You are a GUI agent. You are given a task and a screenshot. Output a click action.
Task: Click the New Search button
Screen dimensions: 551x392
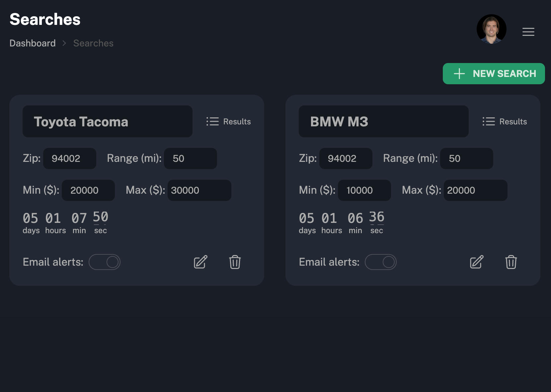[x=494, y=74]
